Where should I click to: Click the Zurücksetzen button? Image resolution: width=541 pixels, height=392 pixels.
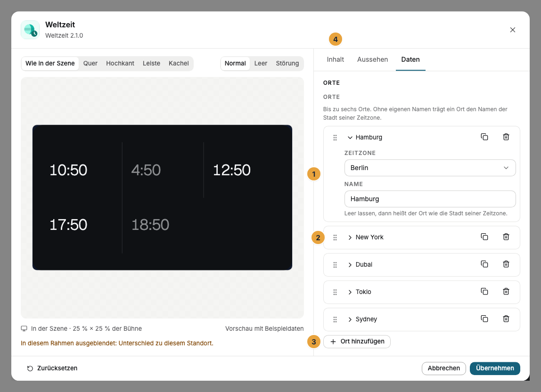52,368
